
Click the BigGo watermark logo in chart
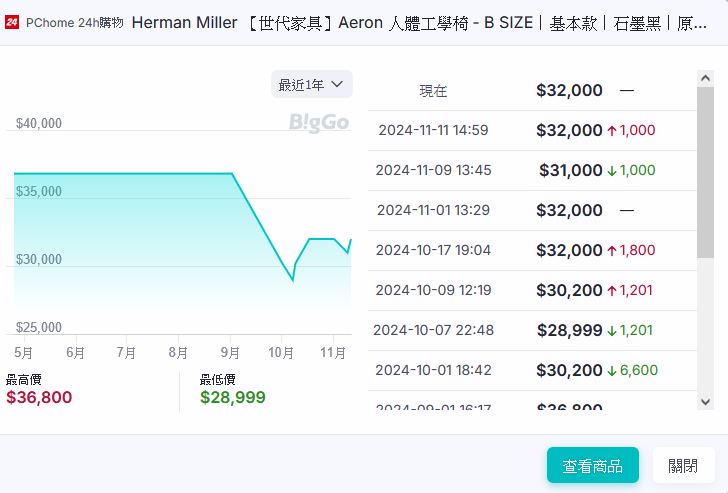click(x=318, y=123)
